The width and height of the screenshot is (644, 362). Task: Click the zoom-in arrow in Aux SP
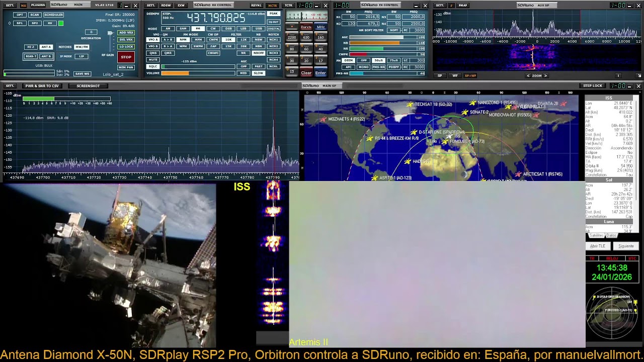(545, 76)
